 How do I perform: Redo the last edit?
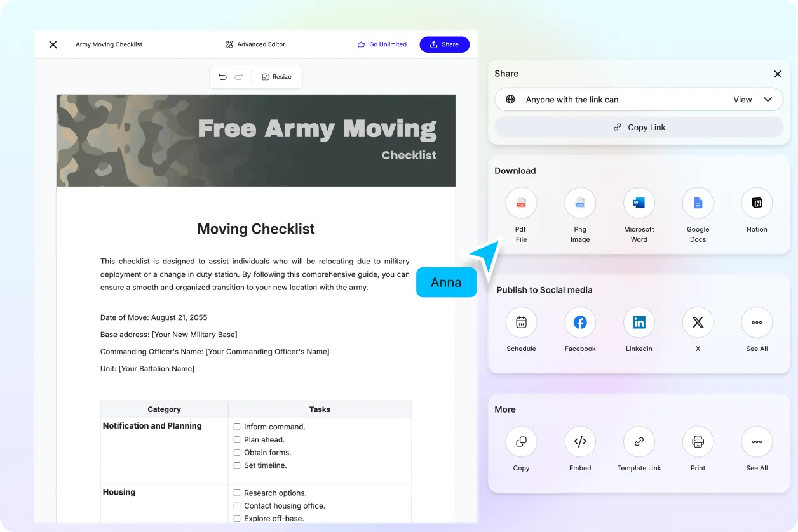click(x=239, y=77)
